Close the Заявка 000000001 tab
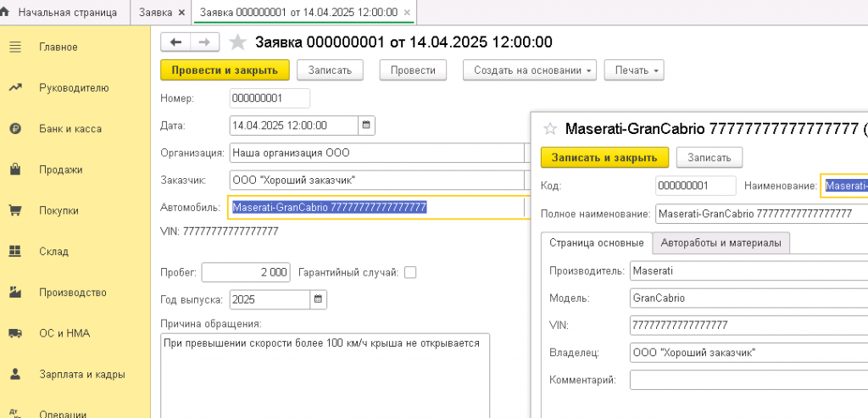 [x=408, y=12]
